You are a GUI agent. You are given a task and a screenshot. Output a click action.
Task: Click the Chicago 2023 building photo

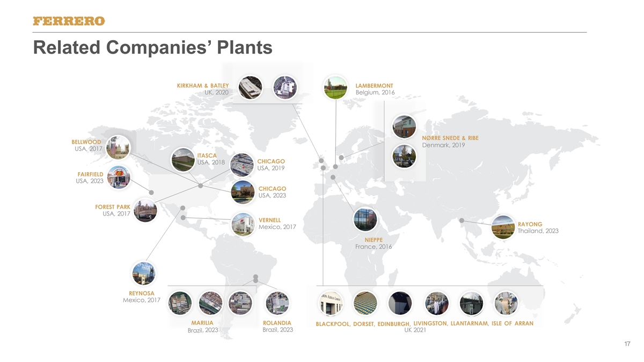[x=243, y=193]
